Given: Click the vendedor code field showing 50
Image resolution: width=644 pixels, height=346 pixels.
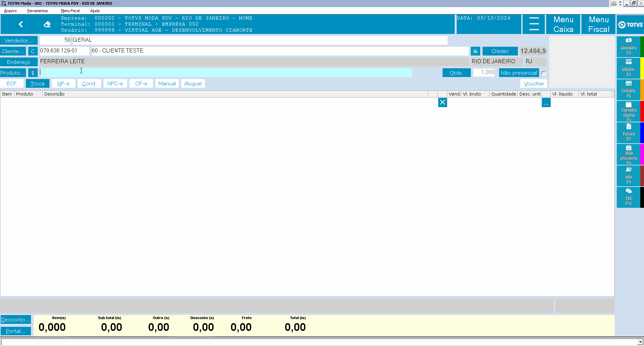Looking at the screenshot, I should pos(55,40).
